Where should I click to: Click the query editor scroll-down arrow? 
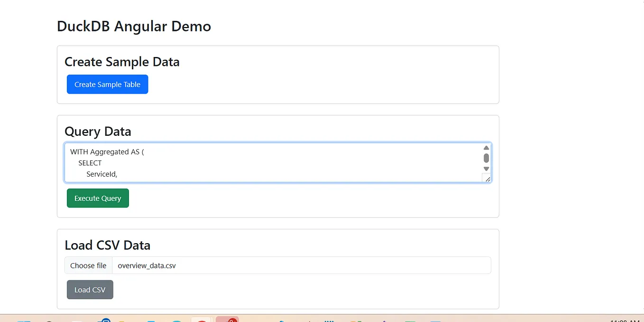click(x=486, y=169)
